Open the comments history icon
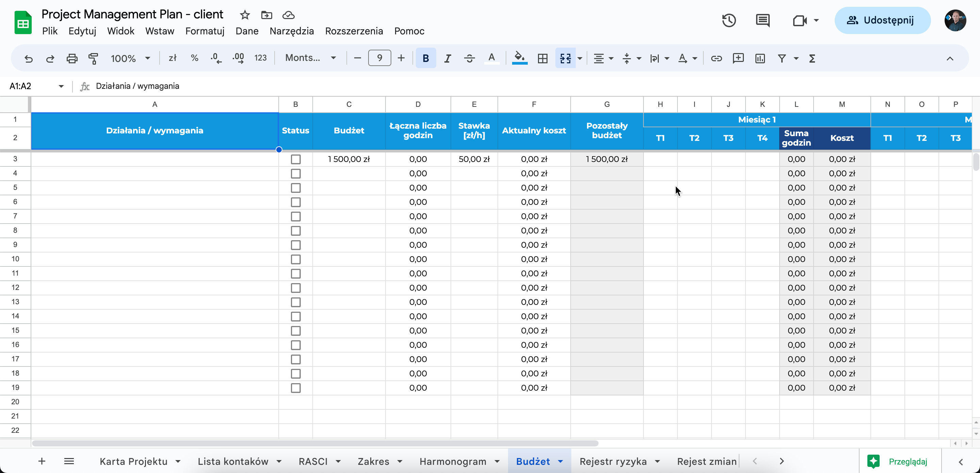This screenshot has height=473, width=980. pos(762,20)
